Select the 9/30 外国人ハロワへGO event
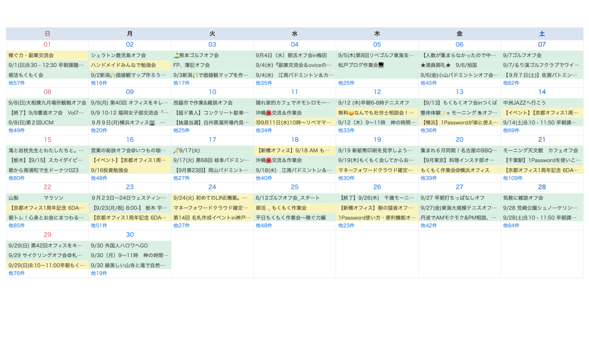Image resolution: width=589 pixels, height=364 pixels. (x=119, y=246)
